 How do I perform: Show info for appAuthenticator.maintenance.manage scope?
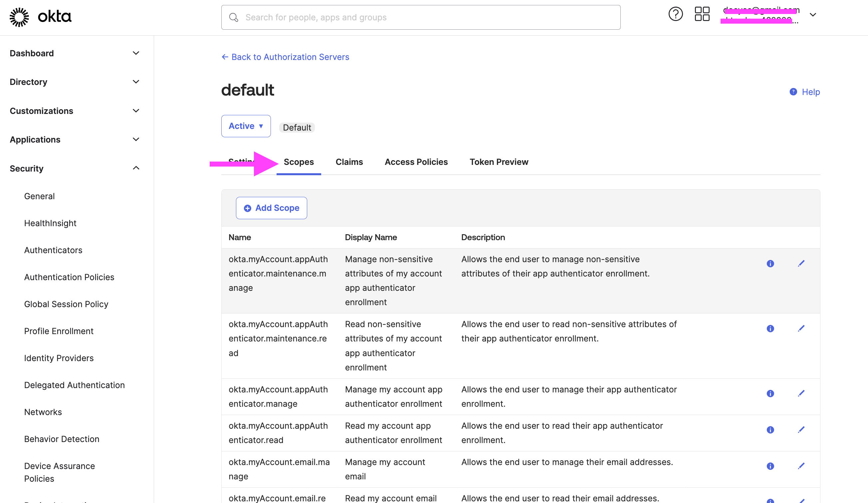[770, 264]
